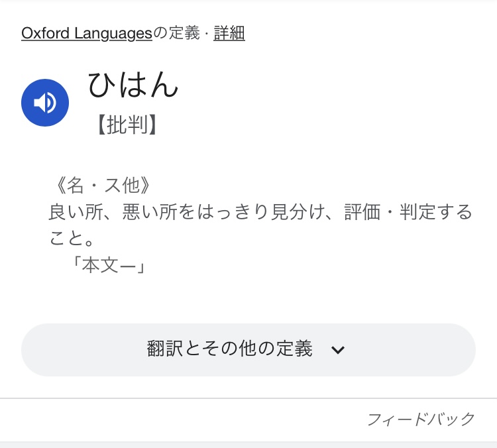497x448 pixels.
Task: Send feedback via フィードバック link
Action: coord(421,419)
